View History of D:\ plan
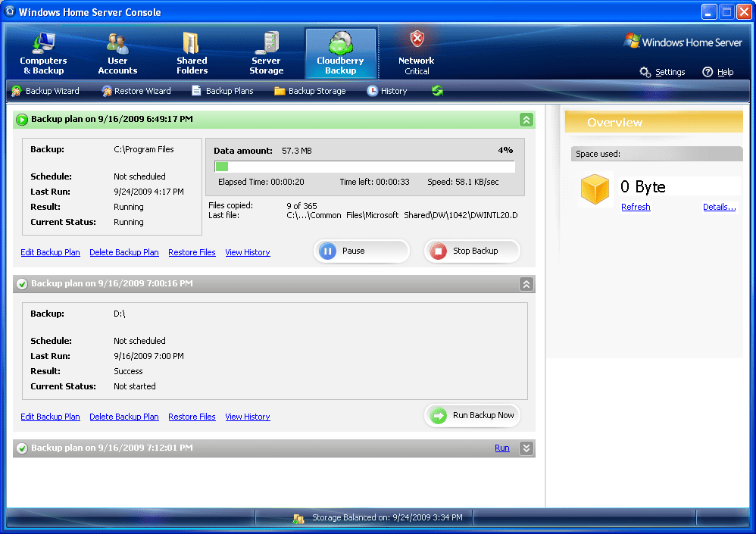Screen dimensions: 756x534 pos(248,417)
